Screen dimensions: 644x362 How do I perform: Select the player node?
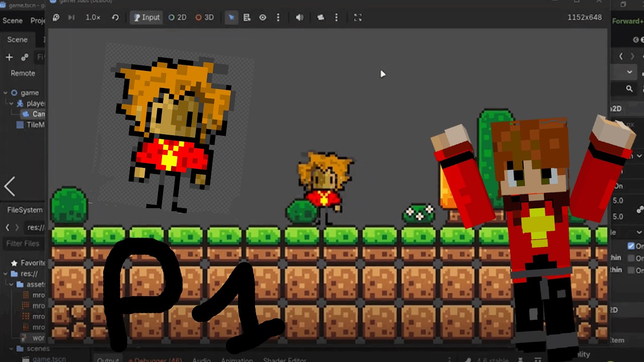coord(35,104)
